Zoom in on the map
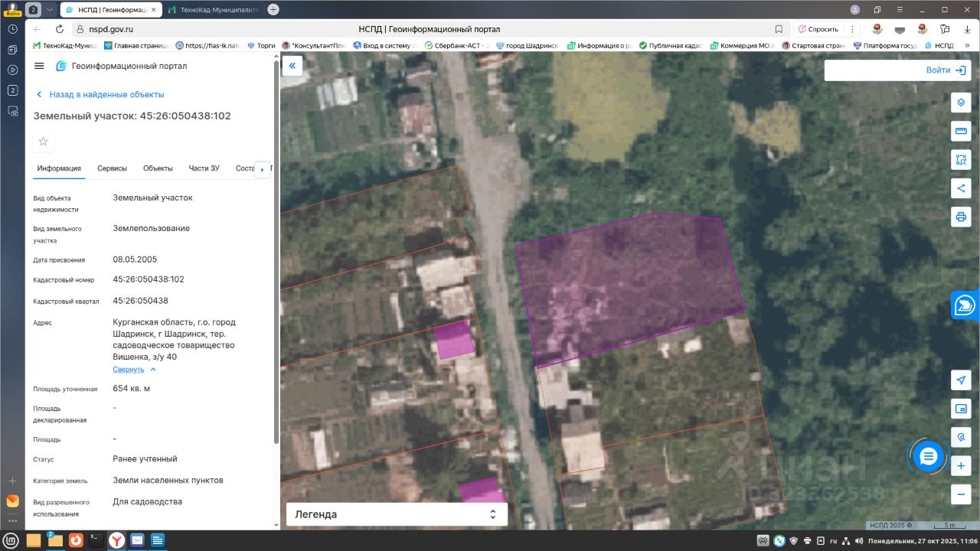The image size is (980, 551). pyautogui.click(x=961, y=465)
